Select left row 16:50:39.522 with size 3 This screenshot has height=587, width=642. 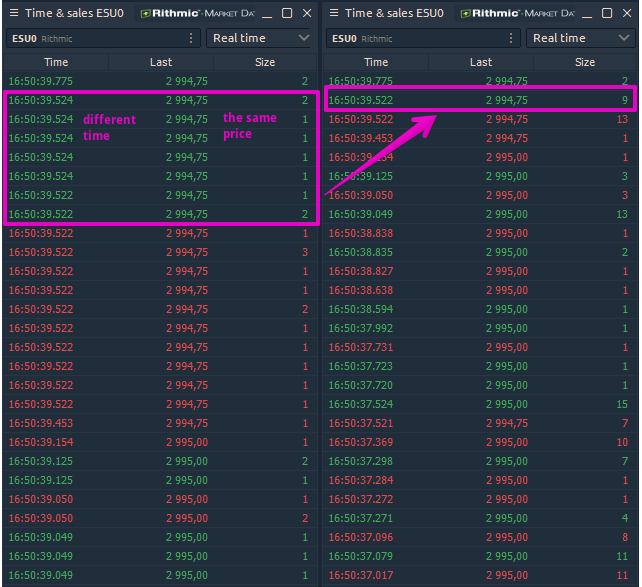click(x=160, y=252)
